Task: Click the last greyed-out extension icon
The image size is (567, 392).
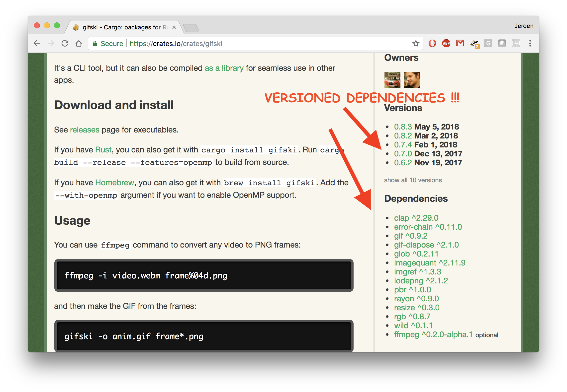Action: (x=516, y=44)
